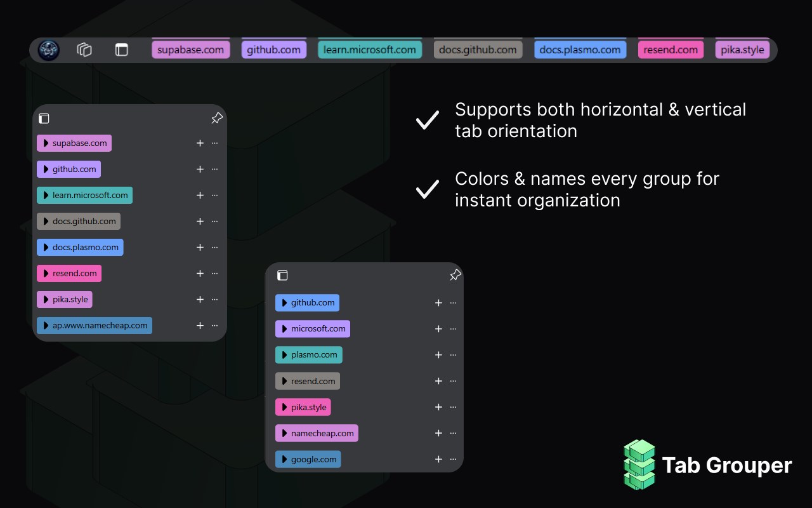Expand the google.com group arrow
The width and height of the screenshot is (812, 508).
pyautogui.click(x=284, y=459)
